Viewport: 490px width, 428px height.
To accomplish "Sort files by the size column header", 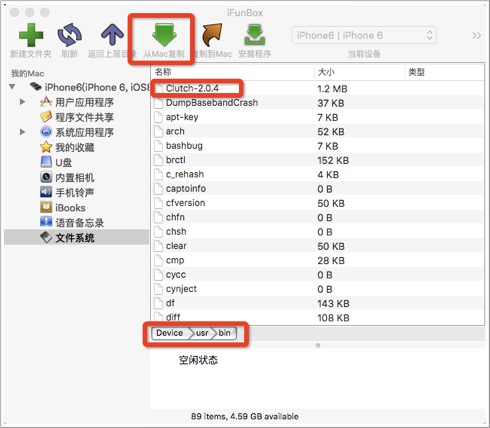I will 359,72.
